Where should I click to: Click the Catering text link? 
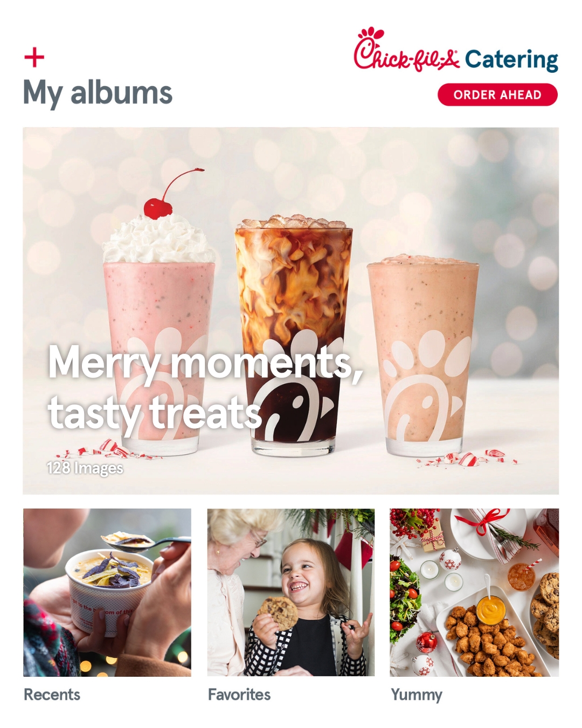coord(511,60)
